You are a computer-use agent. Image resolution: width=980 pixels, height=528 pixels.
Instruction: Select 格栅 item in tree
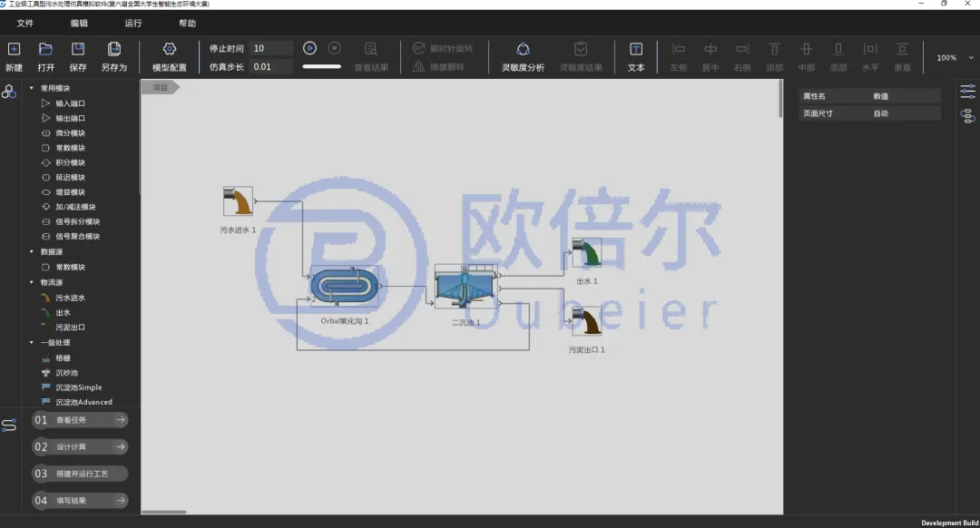[63, 358]
